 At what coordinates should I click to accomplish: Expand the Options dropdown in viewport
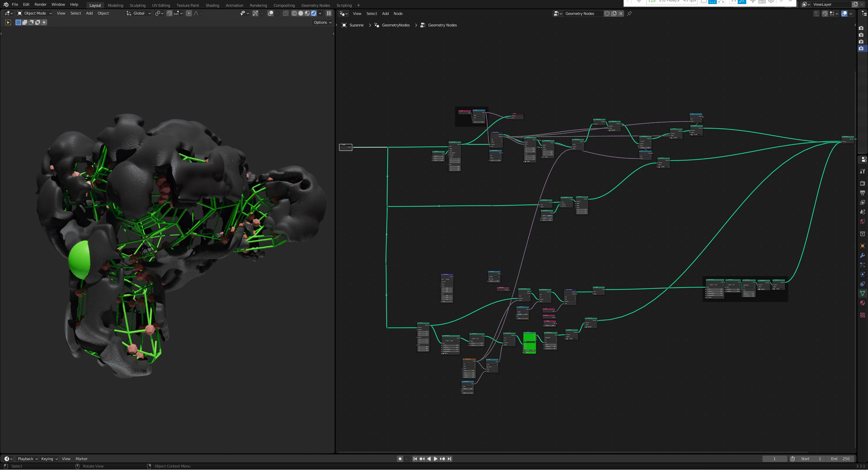pyautogui.click(x=322, y=22)
